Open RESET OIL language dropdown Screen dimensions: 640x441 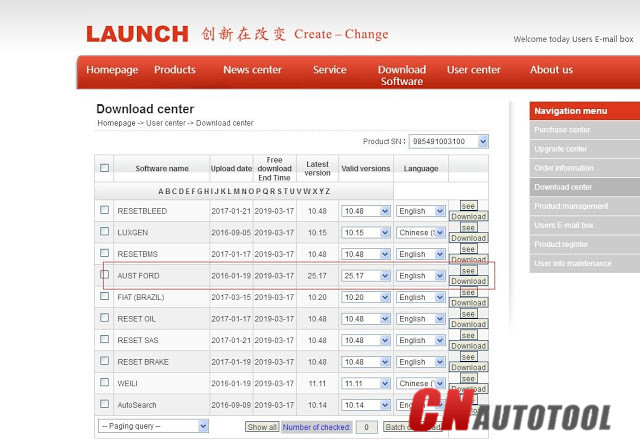point(420,319)
